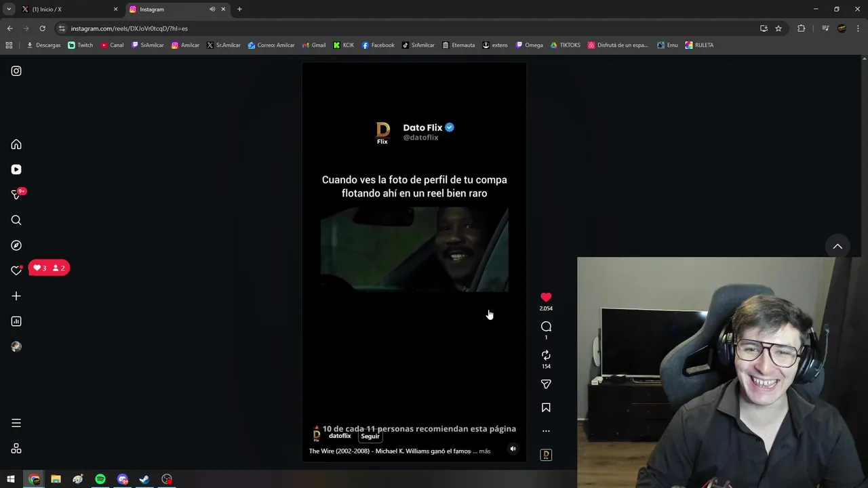
Task: Open Windows Start menu
Action: click(12, 479)
